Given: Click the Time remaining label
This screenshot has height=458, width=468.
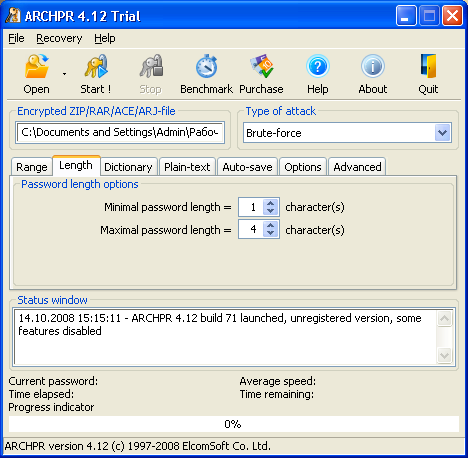Looking at the screenshot, I should coord(277,394).
